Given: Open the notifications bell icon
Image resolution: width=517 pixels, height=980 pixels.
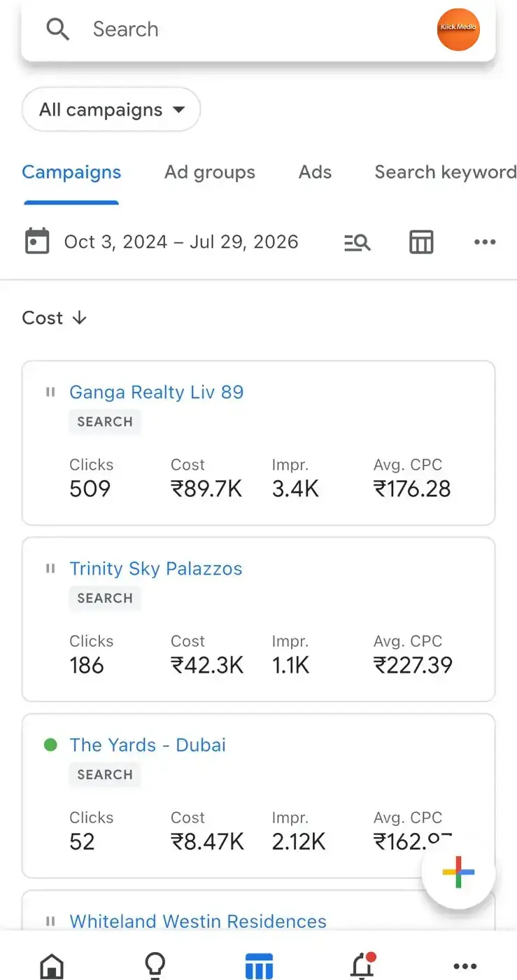Looking at the screenshot, I should coord(362,965).
